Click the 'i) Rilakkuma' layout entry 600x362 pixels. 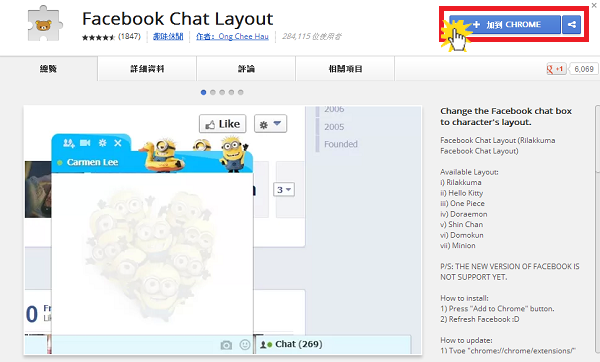(461, 183)
